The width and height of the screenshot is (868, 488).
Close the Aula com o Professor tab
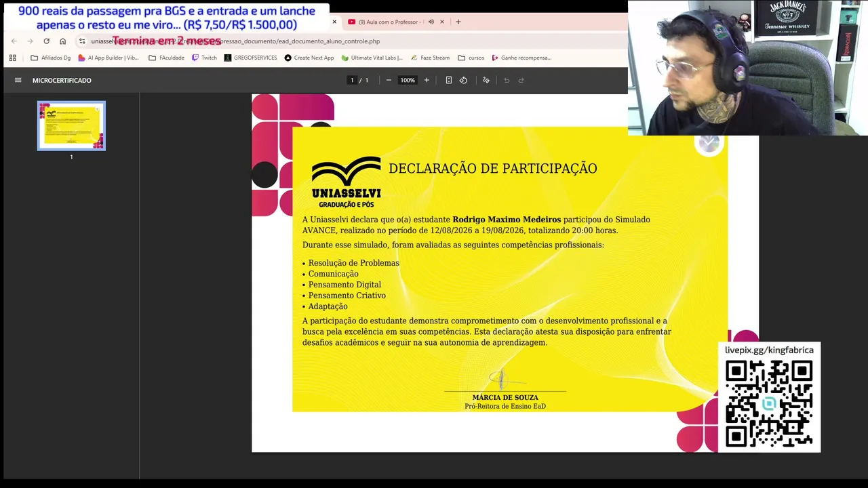442,22
